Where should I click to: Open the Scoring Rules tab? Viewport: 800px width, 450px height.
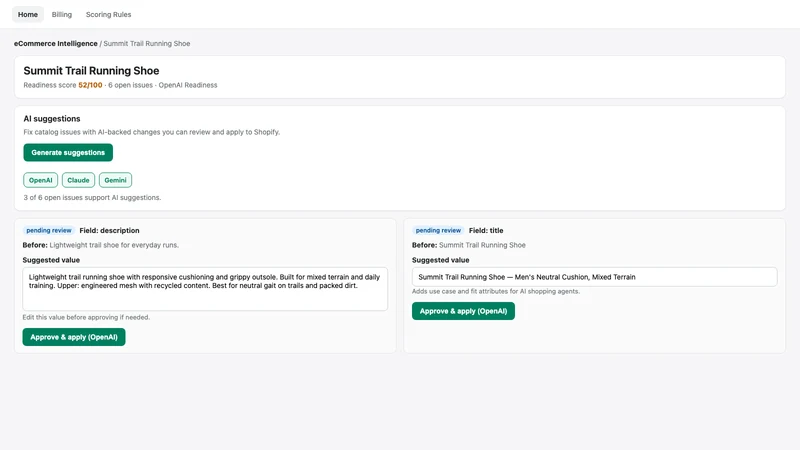108,14
